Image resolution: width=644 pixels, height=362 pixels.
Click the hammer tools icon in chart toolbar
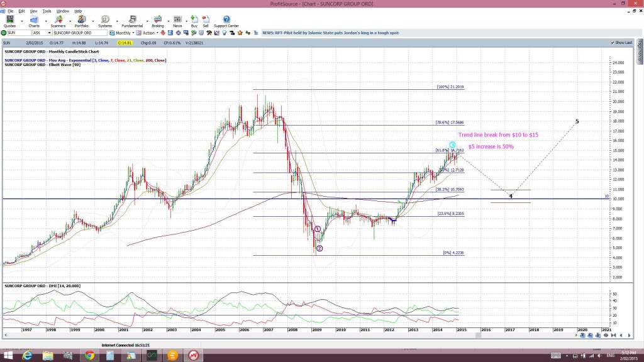tap(209, 33)
